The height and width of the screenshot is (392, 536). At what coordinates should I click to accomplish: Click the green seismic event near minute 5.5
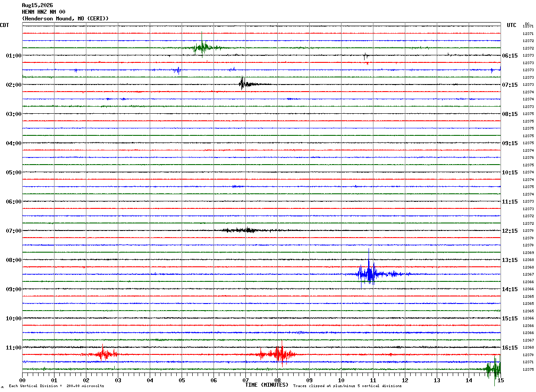click(204, 46)
